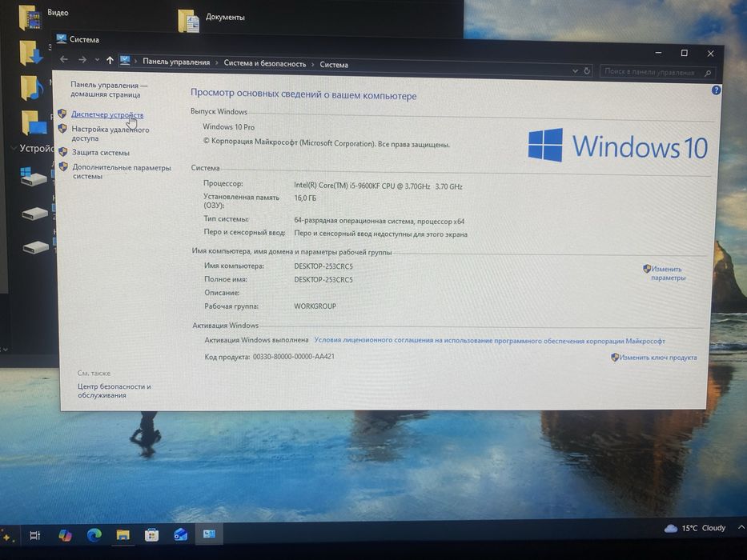The height and width of the screenshot is (560, 747).
Task: Open Task View on the taskbar
Action: [34, 535]
